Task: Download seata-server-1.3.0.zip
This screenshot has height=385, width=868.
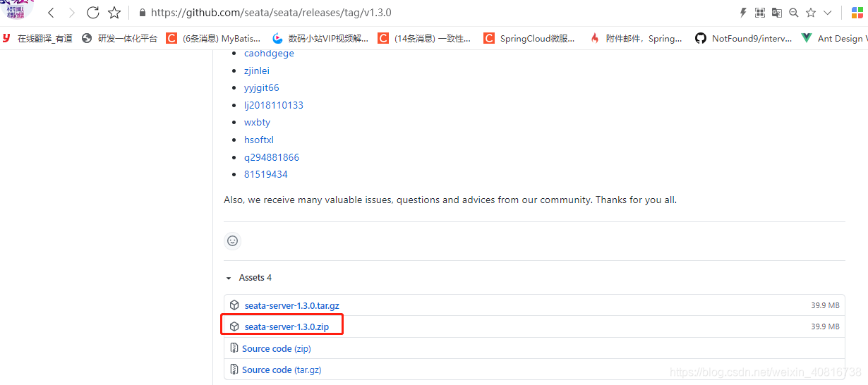Action: [287, 327]
